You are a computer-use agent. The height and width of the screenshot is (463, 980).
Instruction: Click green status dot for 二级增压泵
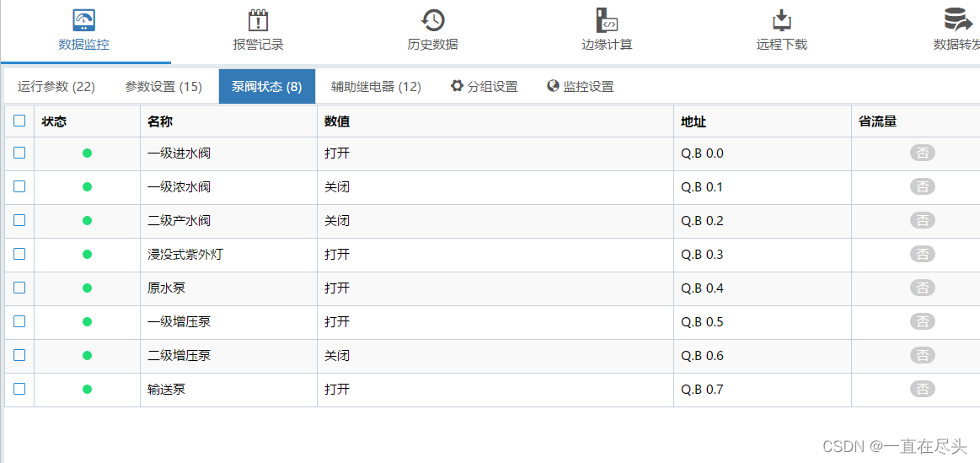coord(88,356)
